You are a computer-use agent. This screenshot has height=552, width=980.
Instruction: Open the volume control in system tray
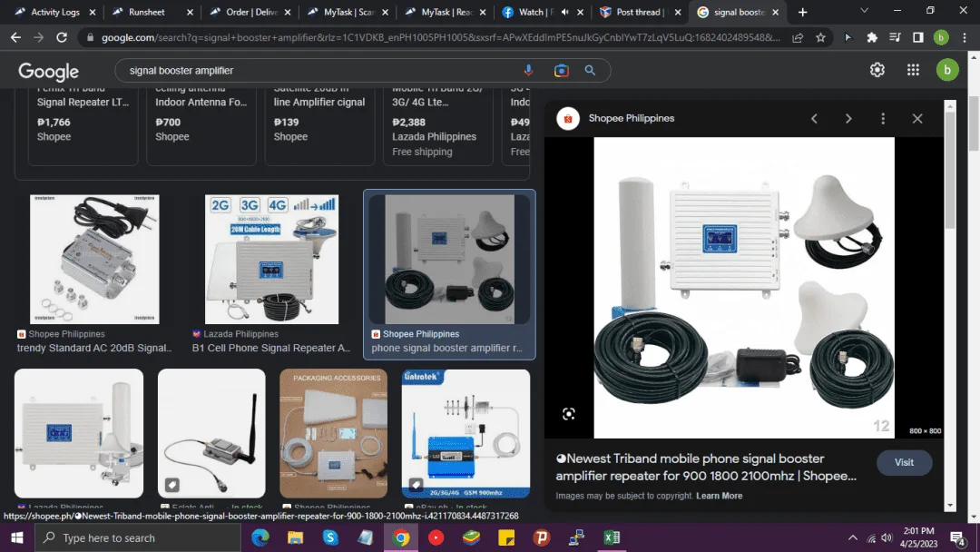(887, 537)
